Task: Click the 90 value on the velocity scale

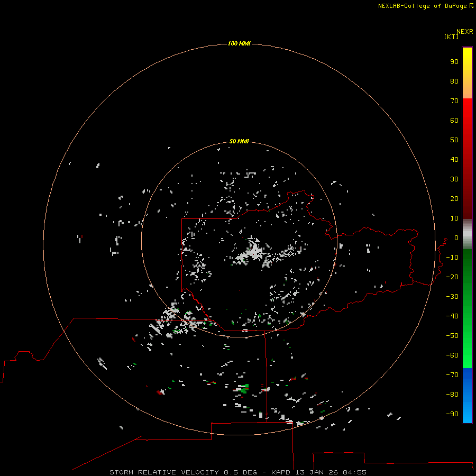Action: (454, 62)
